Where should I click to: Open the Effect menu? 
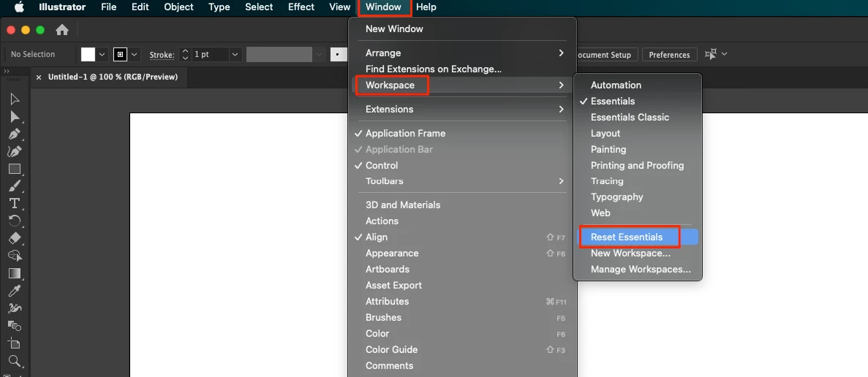(x=301, y=7)
